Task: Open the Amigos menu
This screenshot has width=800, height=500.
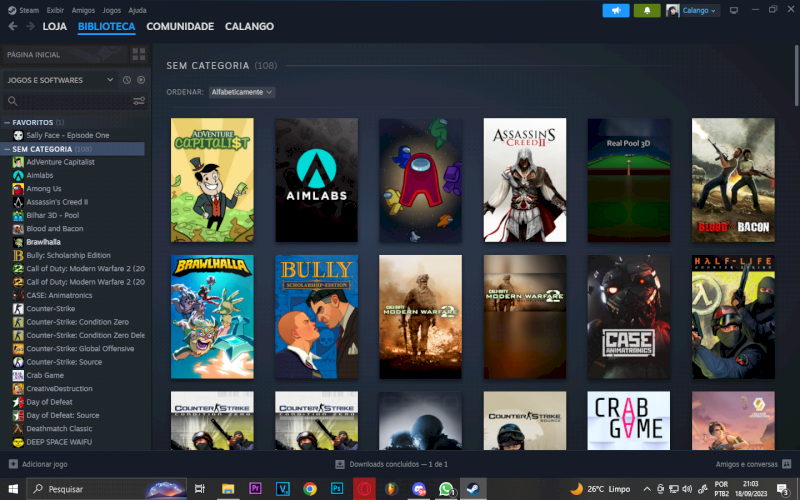Action: 83,10
